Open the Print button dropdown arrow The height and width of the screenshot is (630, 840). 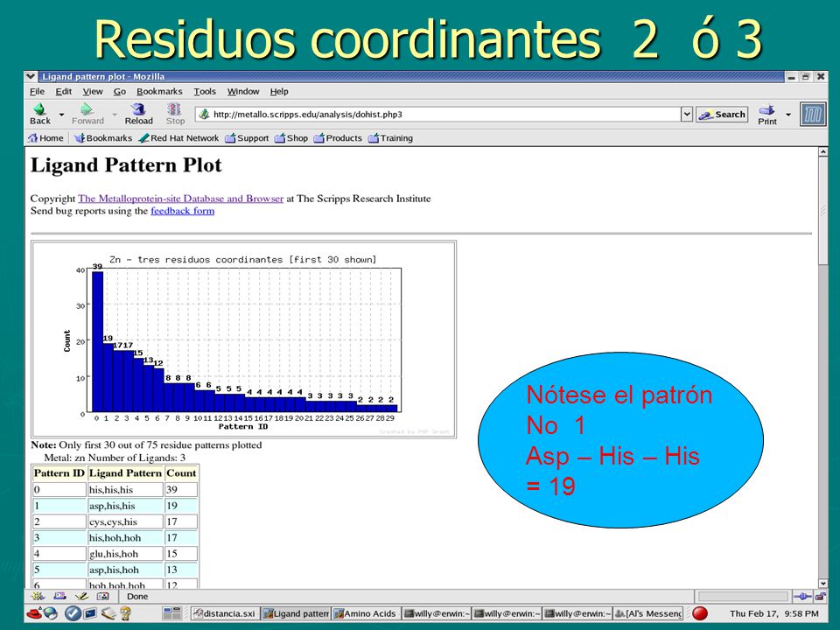[788, 114]
